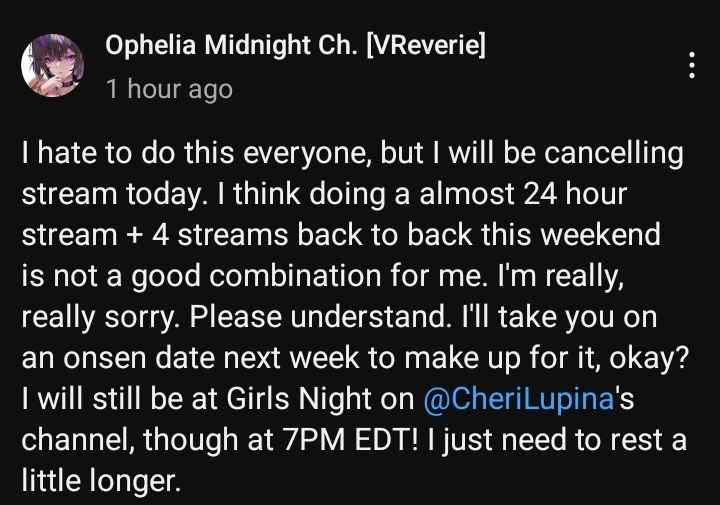
Task: Follow the @CheriLupina mention link
Action: point(519,398)
